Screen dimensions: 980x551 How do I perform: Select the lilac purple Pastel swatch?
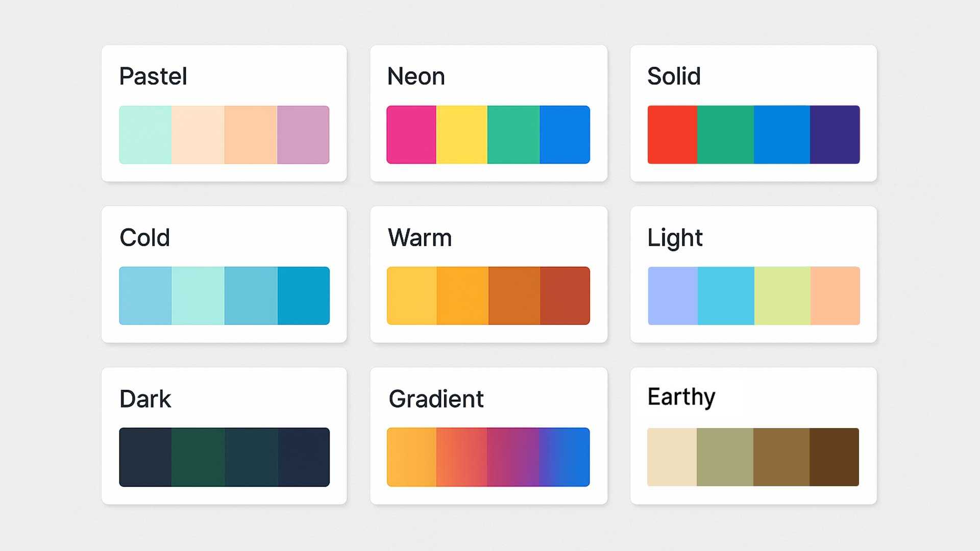click(x=303, y=135)
